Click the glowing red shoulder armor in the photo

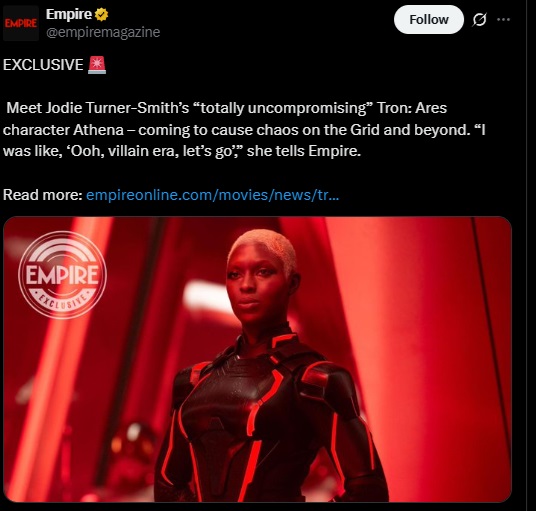point(316,378)
